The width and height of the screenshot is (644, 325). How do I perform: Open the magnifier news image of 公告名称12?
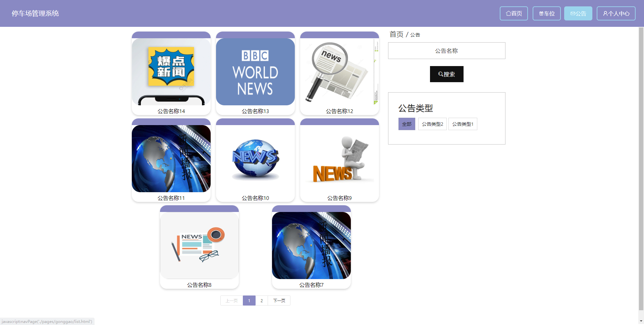(339, 72)
